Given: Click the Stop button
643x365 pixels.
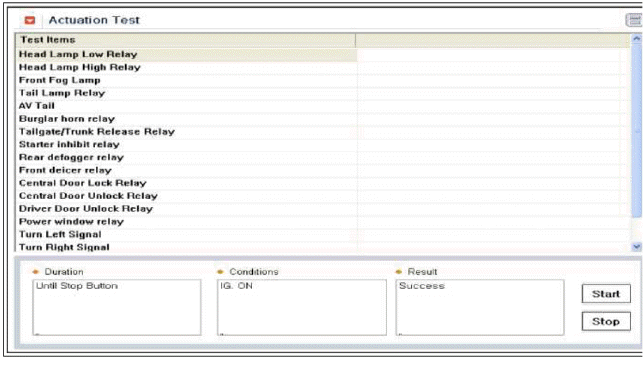Looking at the screenshot, I should 606,321.
